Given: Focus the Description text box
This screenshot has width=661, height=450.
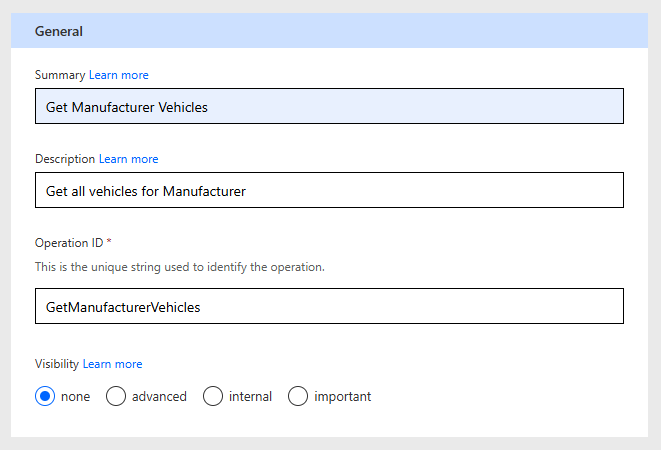Looking at the screenshot, I should [x=329, y=190].
